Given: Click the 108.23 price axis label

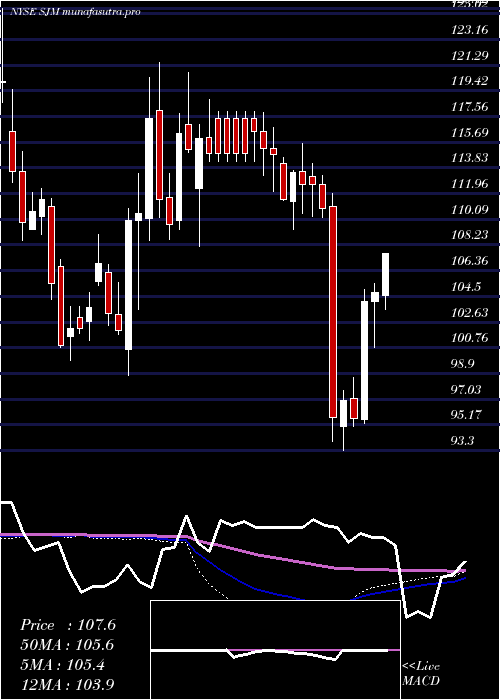Looking at the screenshot, I should [468, 235].
